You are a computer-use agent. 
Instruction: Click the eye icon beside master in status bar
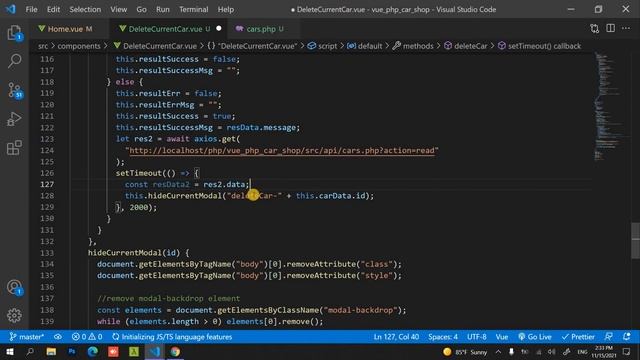coord(58,337)
